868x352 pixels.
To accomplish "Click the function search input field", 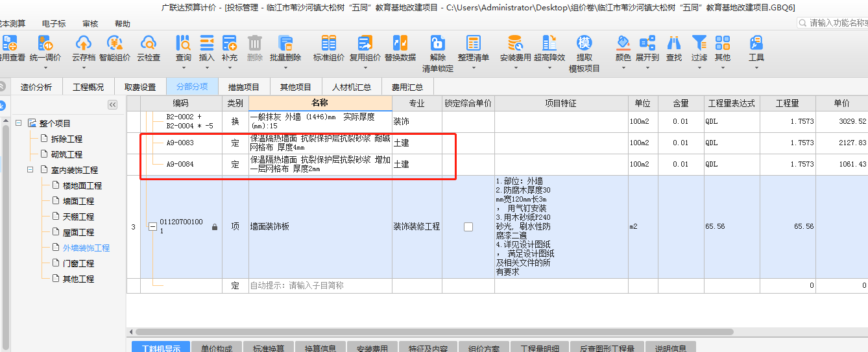I will 832,23.
